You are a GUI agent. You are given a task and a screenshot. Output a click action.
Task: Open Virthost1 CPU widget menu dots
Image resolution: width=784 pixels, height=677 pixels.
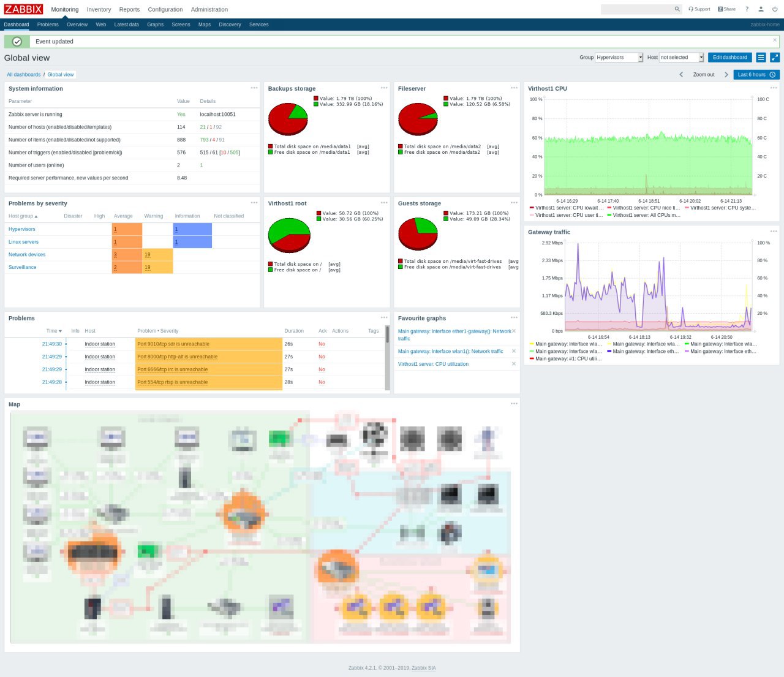tap(774, 88)
